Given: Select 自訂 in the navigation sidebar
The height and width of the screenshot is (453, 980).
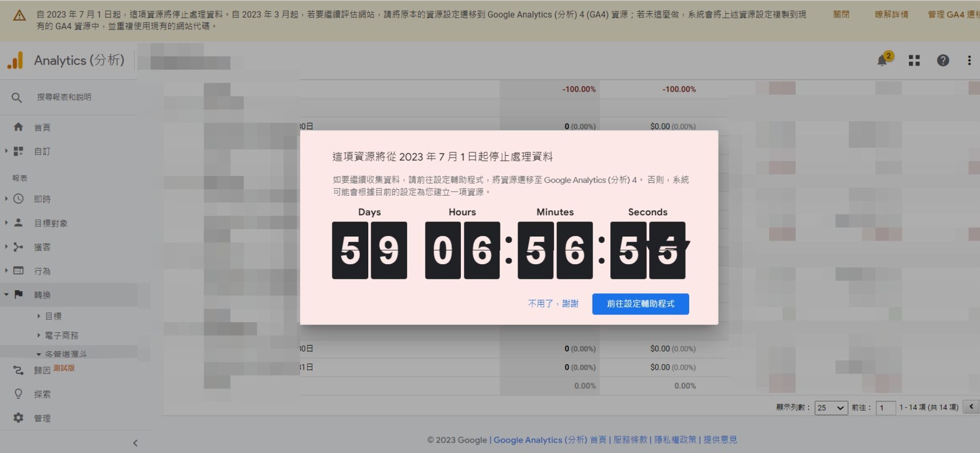Looking at the screenshot, I should click(x=41, y=151).
